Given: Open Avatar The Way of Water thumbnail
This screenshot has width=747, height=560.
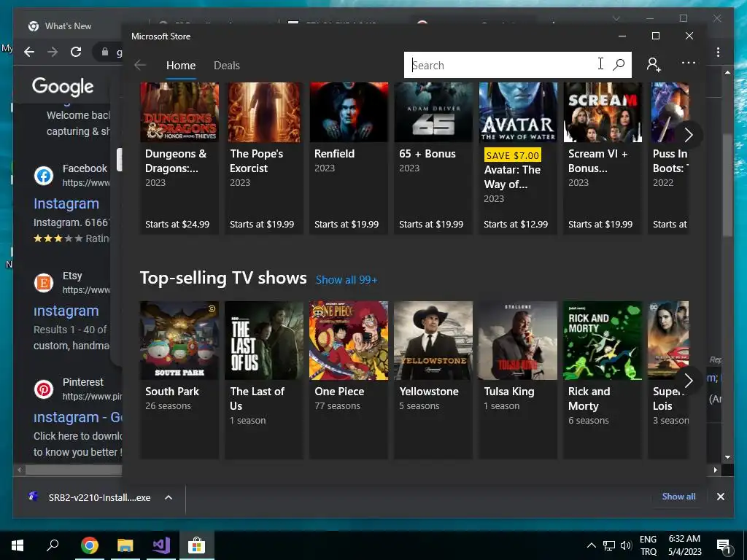Looking at the screenshot, I should (518, 112).
